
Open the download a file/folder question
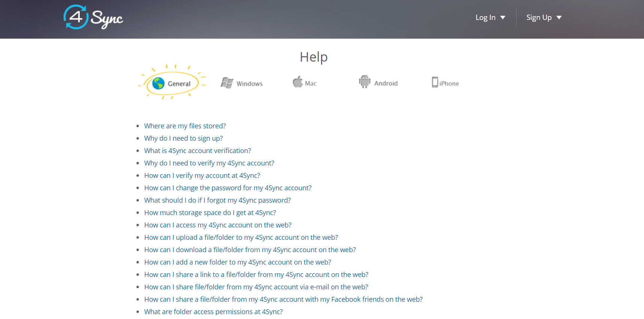pyautogui.click(x=250, y=250)
